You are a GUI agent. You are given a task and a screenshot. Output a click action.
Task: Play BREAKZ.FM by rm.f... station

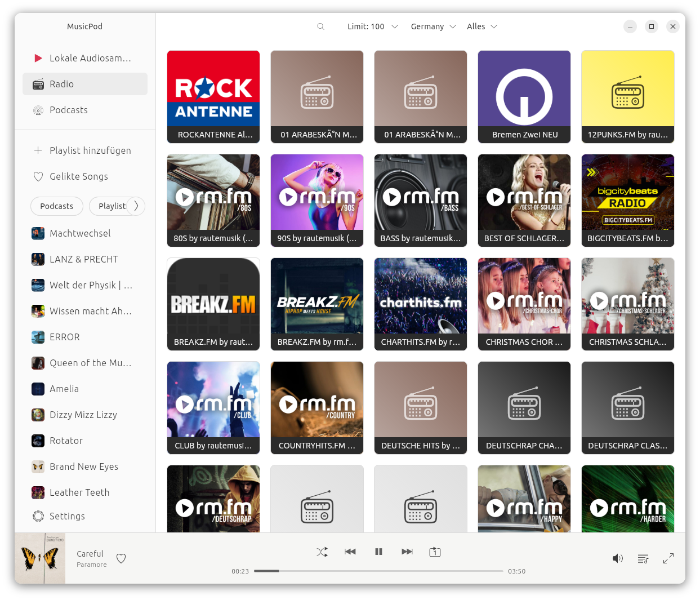click(317, 304)
